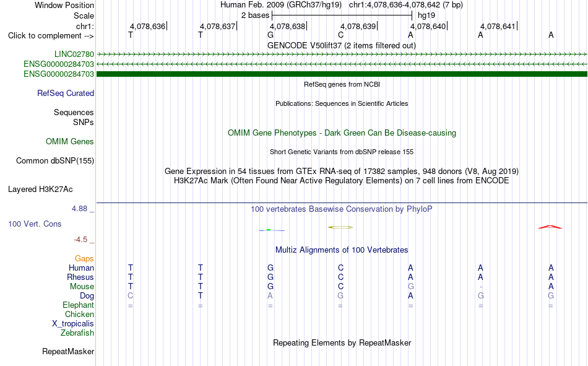Click the chr1: ruler label
Viewport: 588px width, 366px height.
85,26
